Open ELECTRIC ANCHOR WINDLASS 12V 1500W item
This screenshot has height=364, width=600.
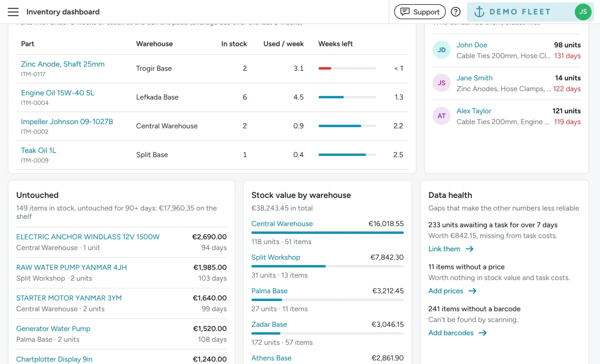[88, 237]
